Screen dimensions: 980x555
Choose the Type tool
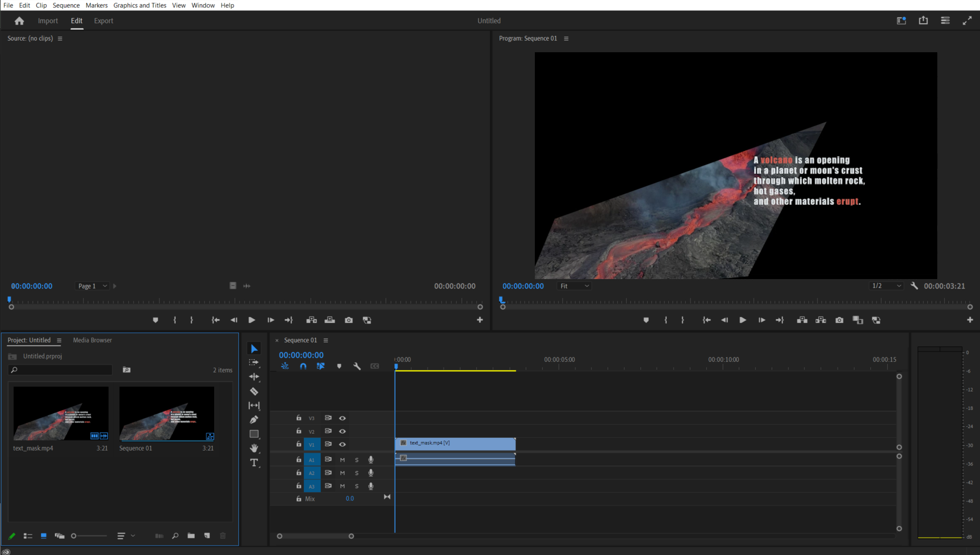coord(254,463)
